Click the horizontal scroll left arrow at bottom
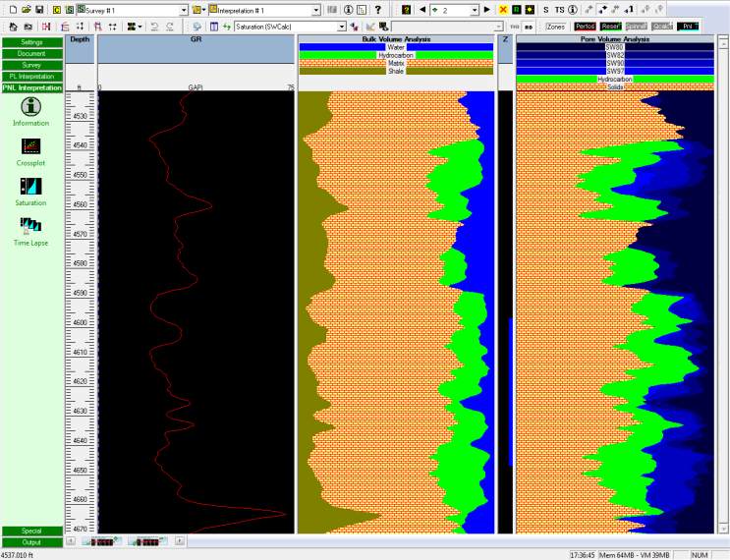Image resolution: width=730 pixels, height=560 pixels. [x=71, y=541]
